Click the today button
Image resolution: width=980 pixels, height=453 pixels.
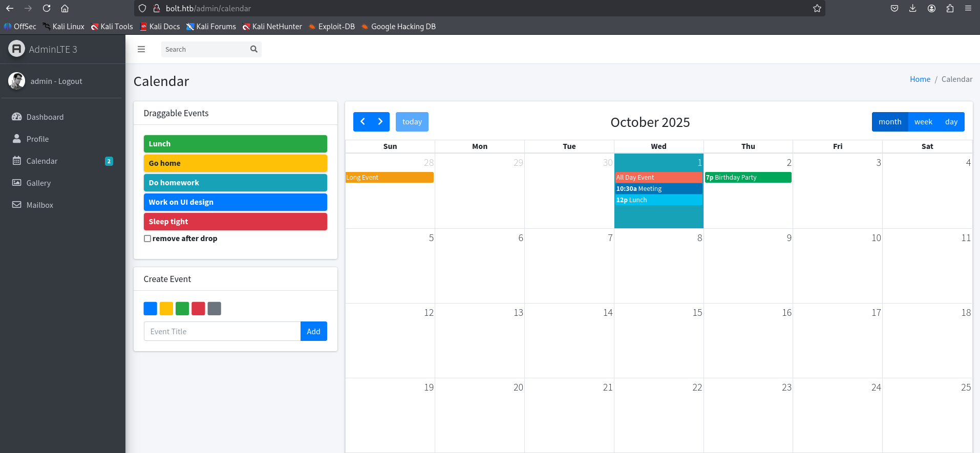412,122
